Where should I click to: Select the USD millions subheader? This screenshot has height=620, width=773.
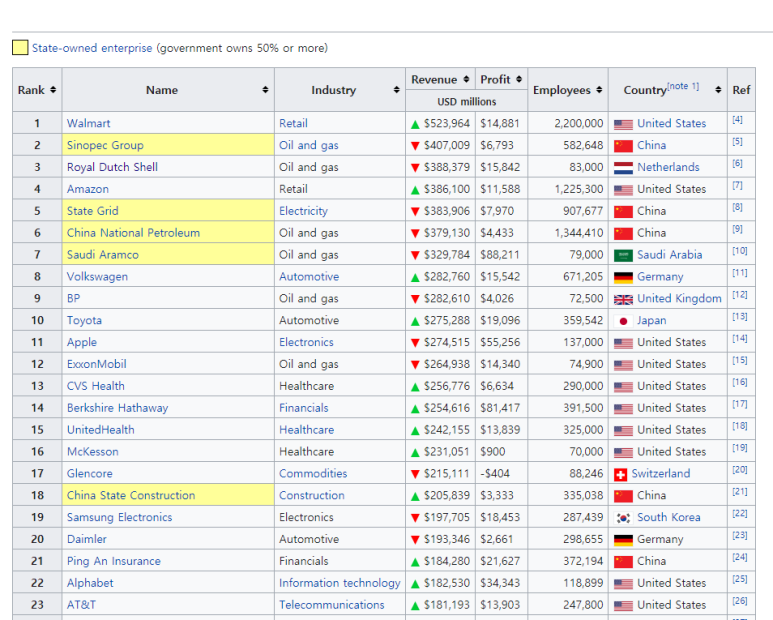click(x=466, y=102)
